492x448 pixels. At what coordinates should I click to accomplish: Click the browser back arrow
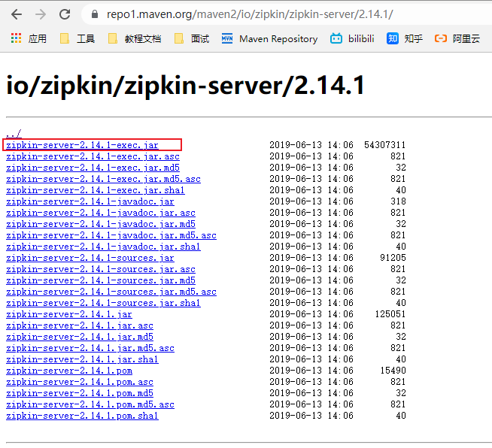coord(17,14)
